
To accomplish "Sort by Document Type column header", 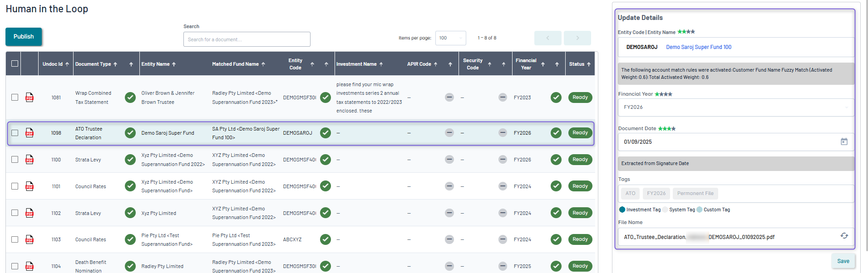I will click(x=93, y=64).
